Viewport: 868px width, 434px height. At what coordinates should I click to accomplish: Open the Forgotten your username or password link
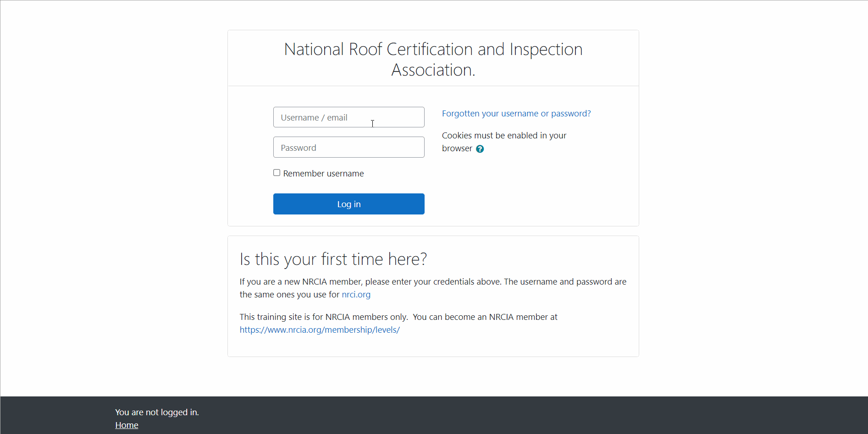point(516,113)
